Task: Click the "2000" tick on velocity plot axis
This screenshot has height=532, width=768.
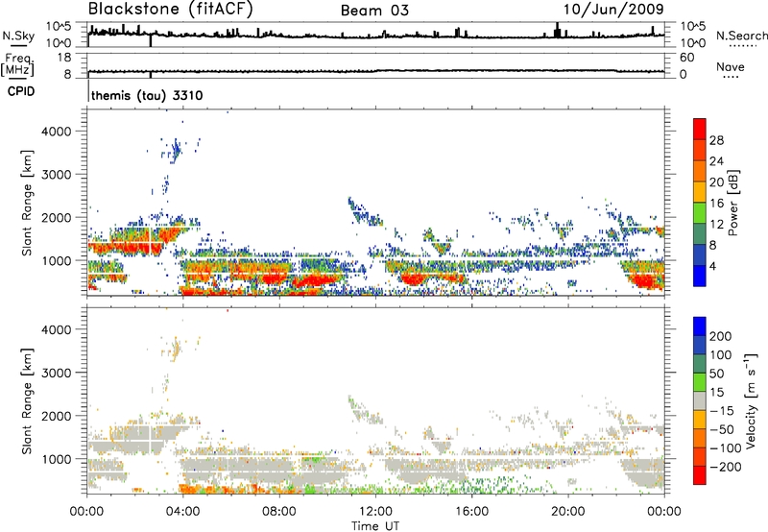Action: [57, 416]
